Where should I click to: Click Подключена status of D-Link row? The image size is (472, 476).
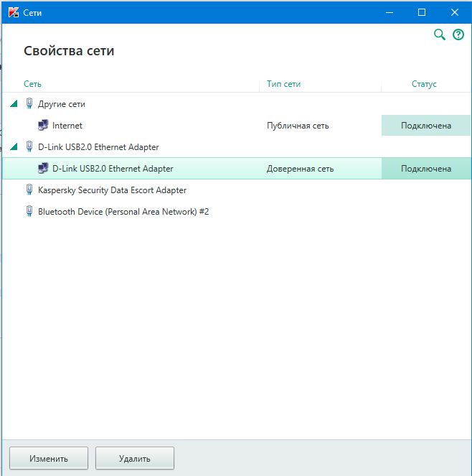(426, 169)
